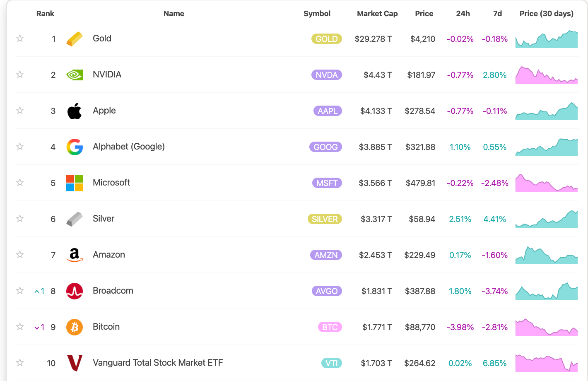588x381 pixels.
Task: Sort table by 24h change header
Action: click(x=463, y=14)
